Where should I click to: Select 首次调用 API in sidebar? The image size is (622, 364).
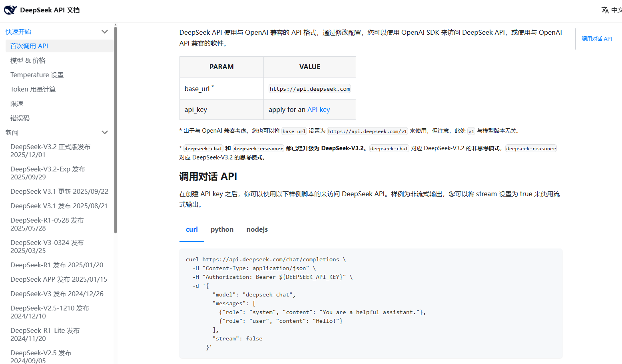click(60, 46)
